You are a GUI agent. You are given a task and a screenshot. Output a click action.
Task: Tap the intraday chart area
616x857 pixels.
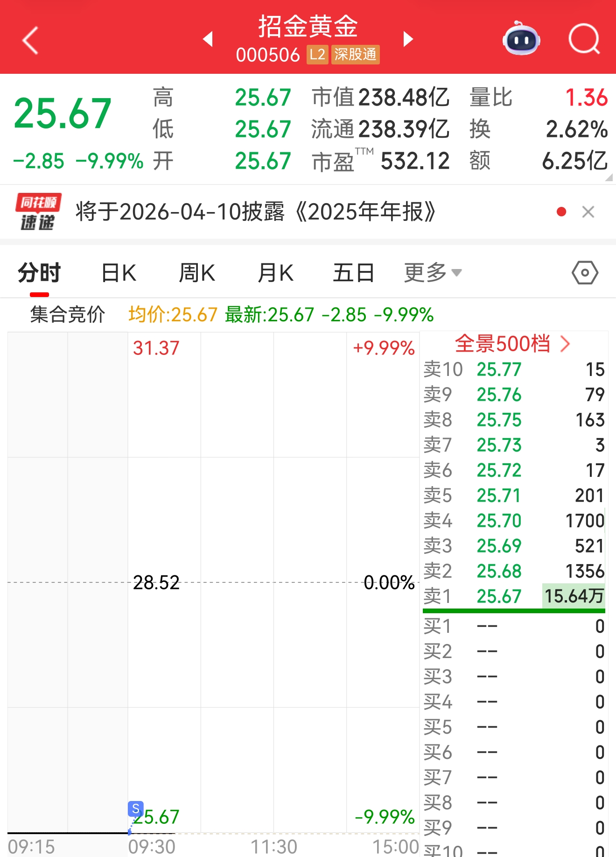(x=213, y=582)
